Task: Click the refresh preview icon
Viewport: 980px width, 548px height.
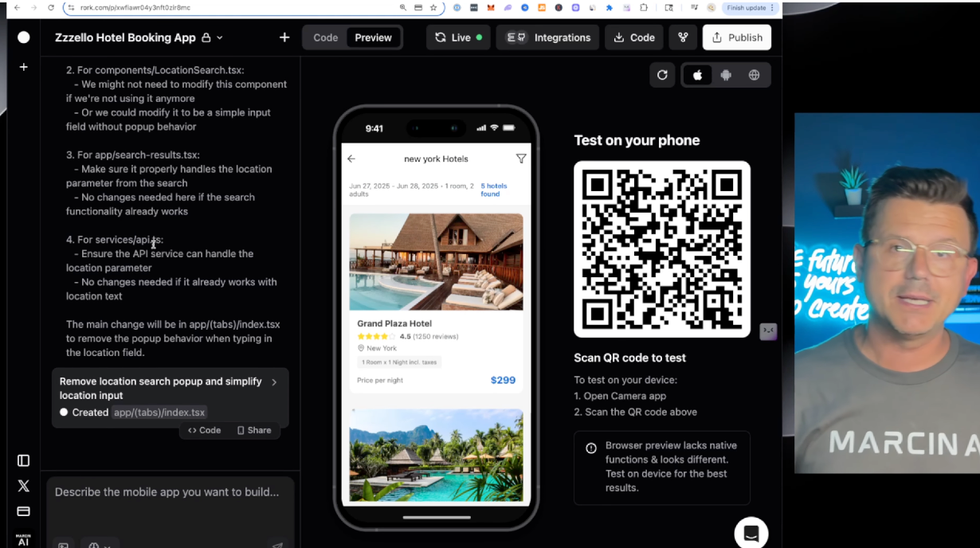Action: click(x=662, y=75)
